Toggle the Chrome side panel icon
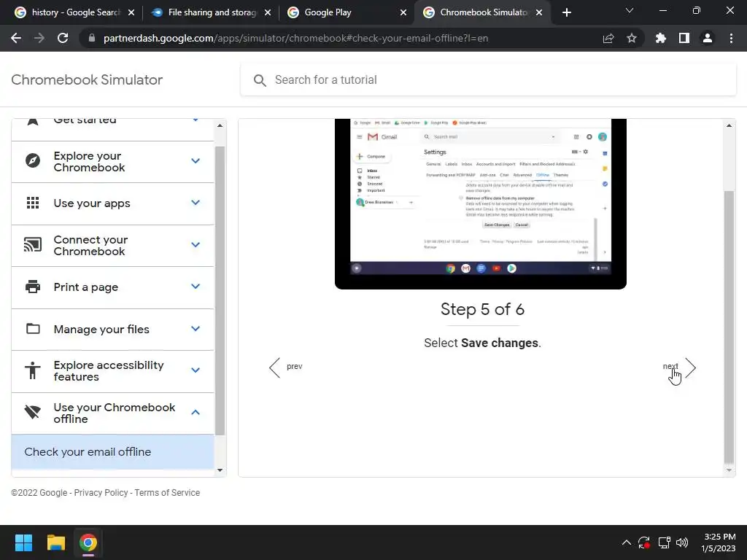747x560 pixels. point(684,38)
